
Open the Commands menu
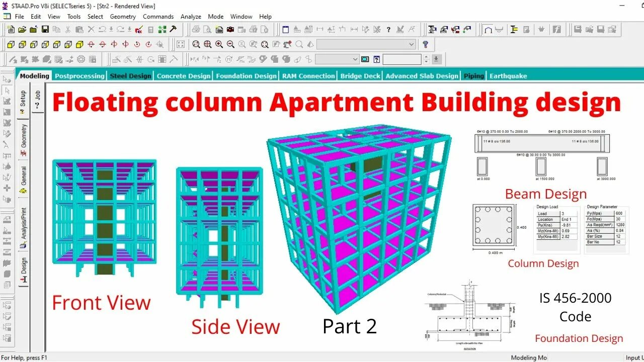point(158,17)
